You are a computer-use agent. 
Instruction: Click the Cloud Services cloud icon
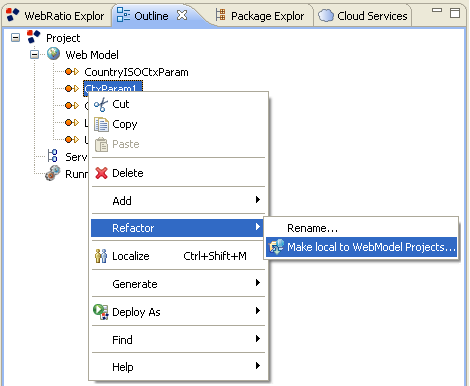(326, 15)
